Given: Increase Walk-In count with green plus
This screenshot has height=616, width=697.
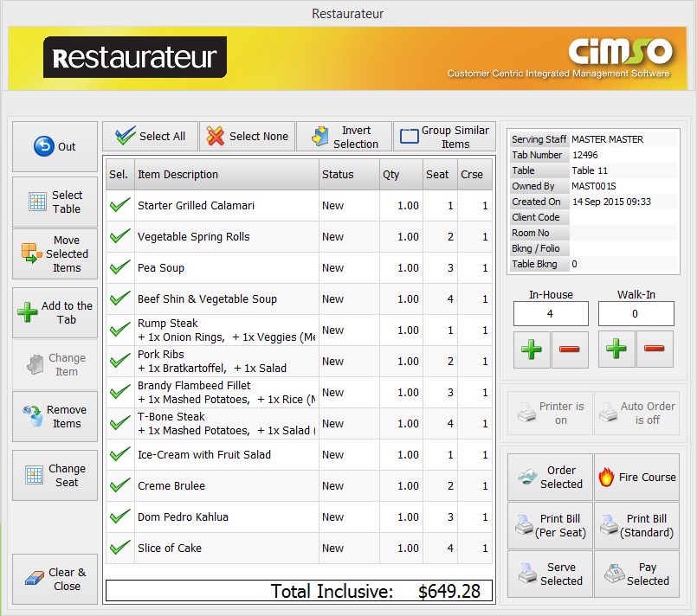Looking at the screenshot, I should [x=616, y=350].
